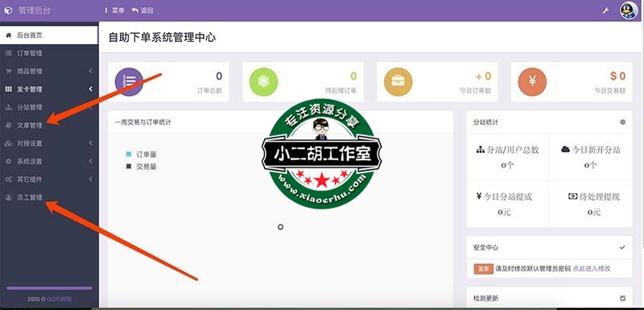This screenshot has width=644, height=310.
Task: Toggle the 安全中心 checkmark collapse control
Action: 622,247
